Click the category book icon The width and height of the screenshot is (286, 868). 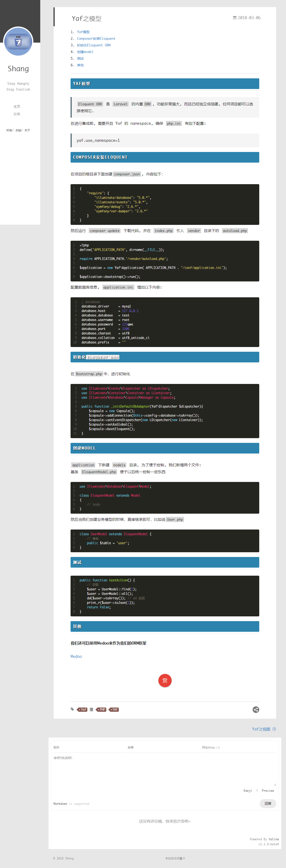(91, 709)
